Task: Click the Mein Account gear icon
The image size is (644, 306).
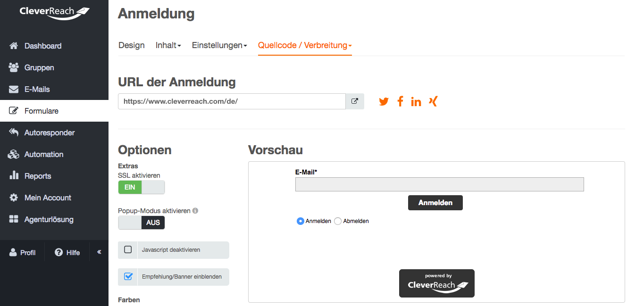Action: 14,198
